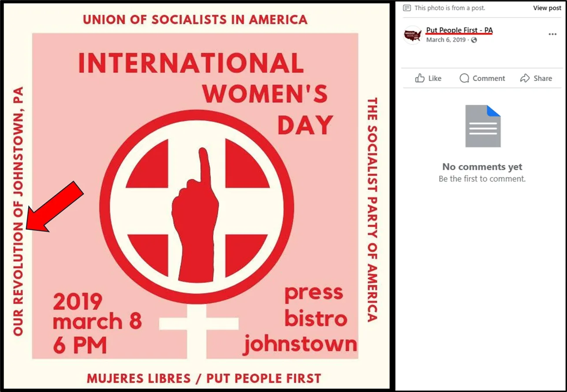Viewport: 567px width, 392px height.
Task: Click 'Be the first to comment' text
Action: (x=482, y=179)
